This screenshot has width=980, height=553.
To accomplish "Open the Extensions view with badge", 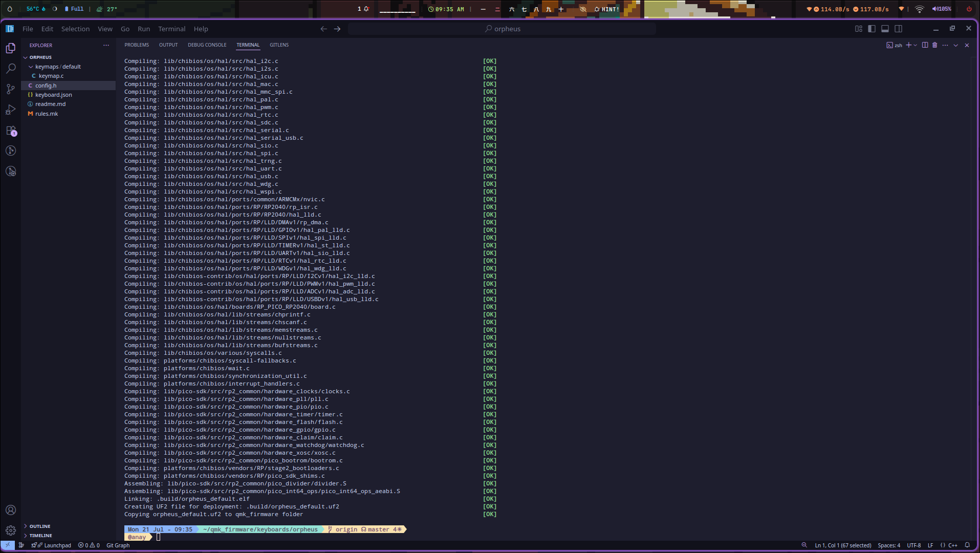I will coord(11,131).
